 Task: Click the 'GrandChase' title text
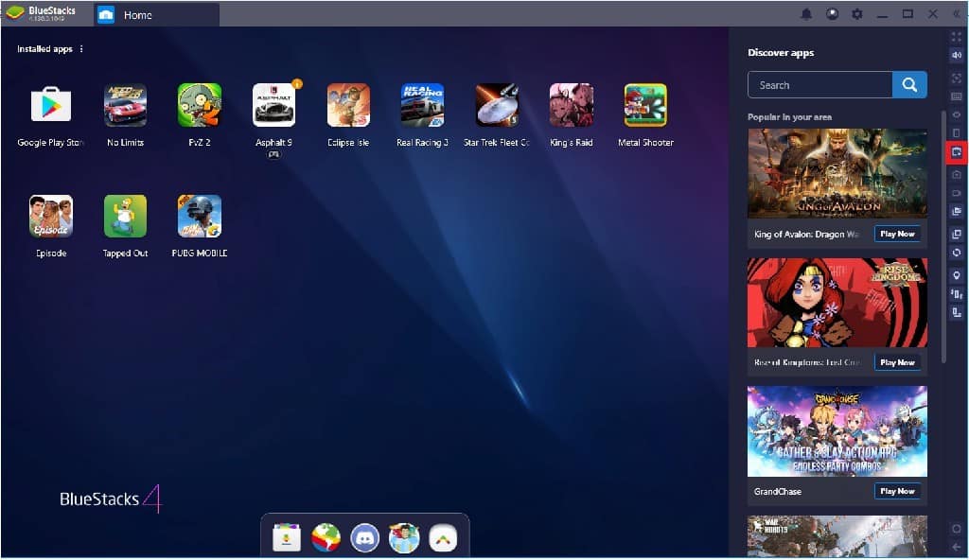coord(778,491)
